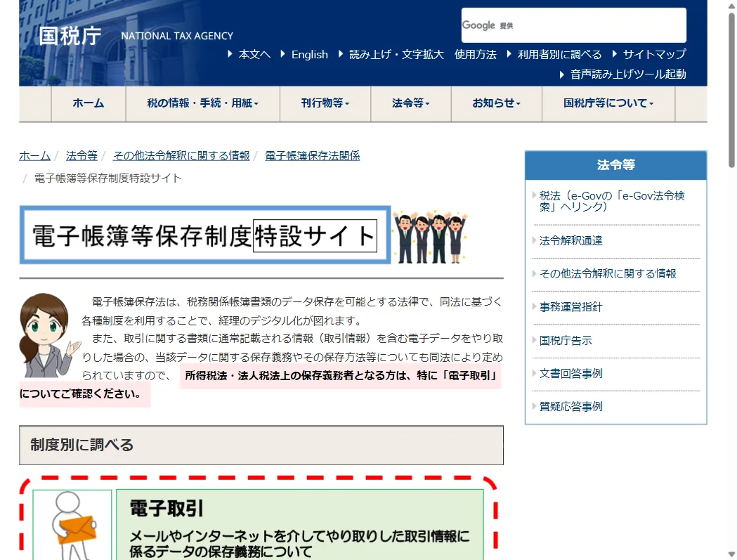This screenshot has width=737, height=560.
Task: Open the 使用方法 link
Action: (475, 55)
